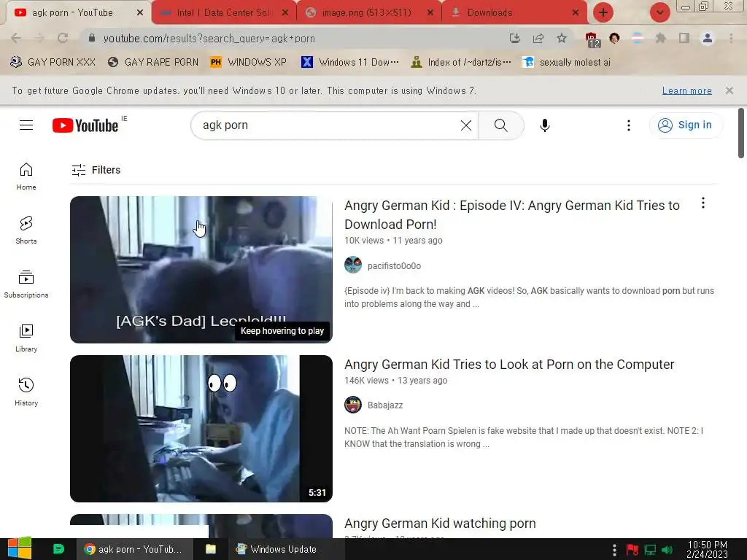Go to Home in the YouTube sidebar
Screen dimensions: 747x560
pos(26,176)
